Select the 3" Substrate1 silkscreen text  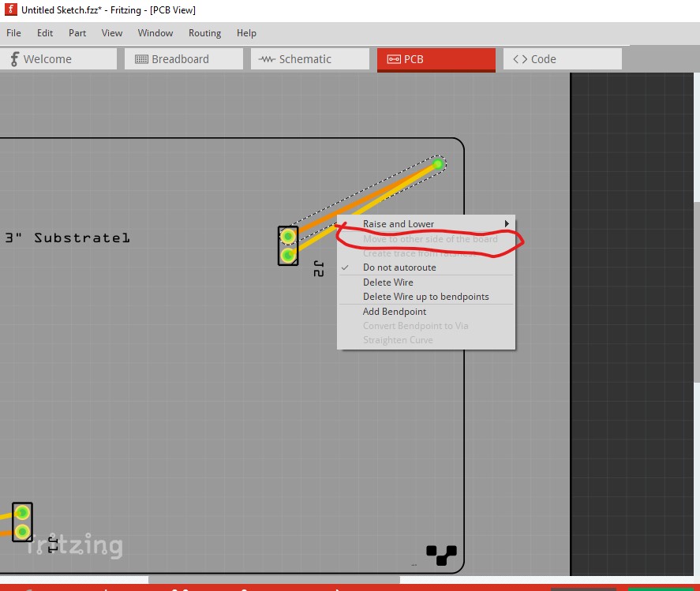coord(67,238)
